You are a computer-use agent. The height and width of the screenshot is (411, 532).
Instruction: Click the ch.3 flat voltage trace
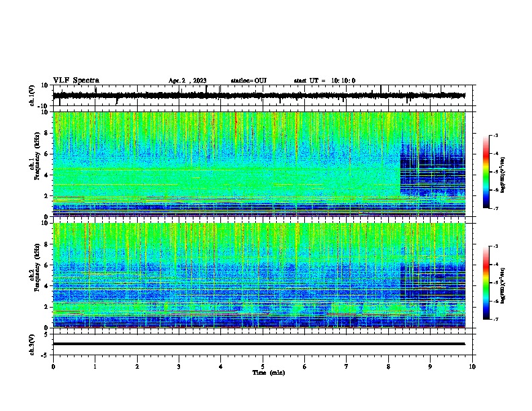[259, 344]
